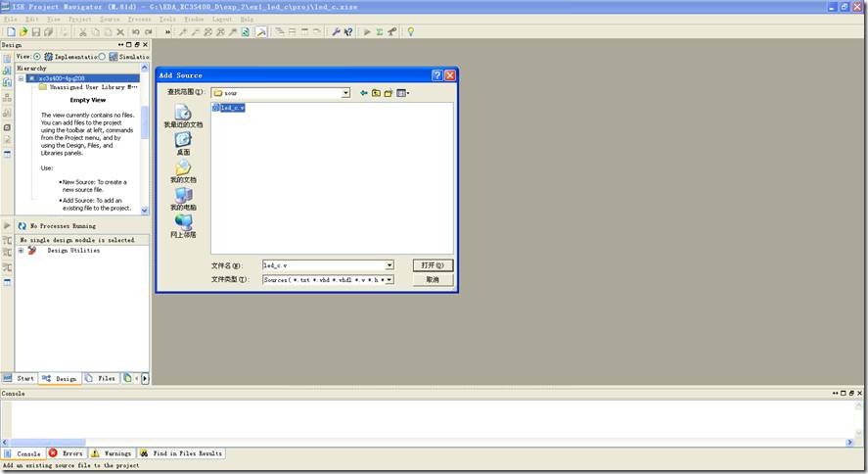The image size is (868, 474).
Task: Switch to the Errors tab in console
Action: pos(67,453)
